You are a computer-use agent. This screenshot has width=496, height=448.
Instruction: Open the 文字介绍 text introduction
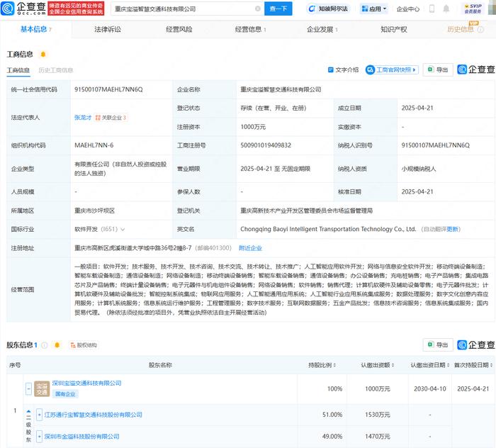click(343, 70)
